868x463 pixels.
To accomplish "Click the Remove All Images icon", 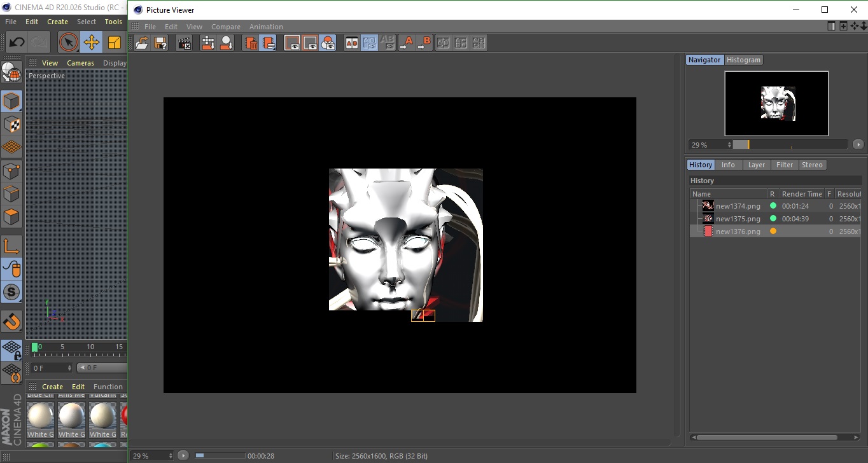I will [269, 43].
